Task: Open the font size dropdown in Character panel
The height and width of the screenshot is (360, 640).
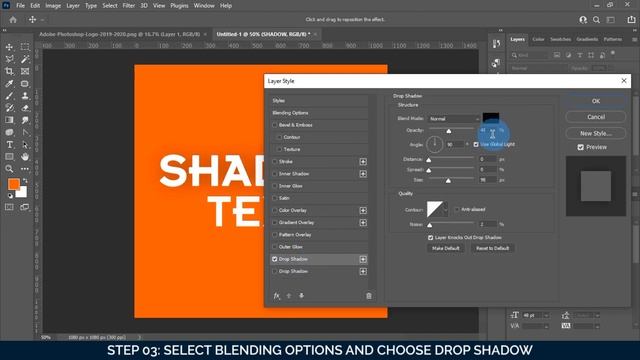Action: pos(546,315)
